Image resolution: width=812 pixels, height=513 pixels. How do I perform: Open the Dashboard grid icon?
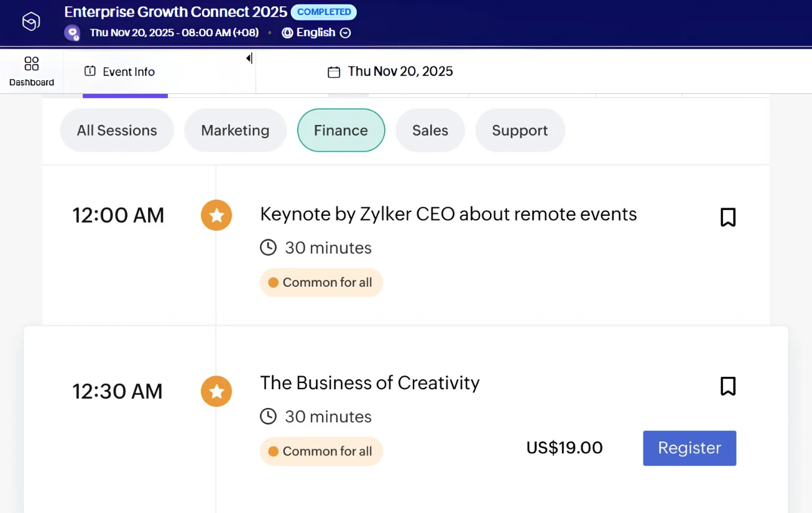point(31,64)
